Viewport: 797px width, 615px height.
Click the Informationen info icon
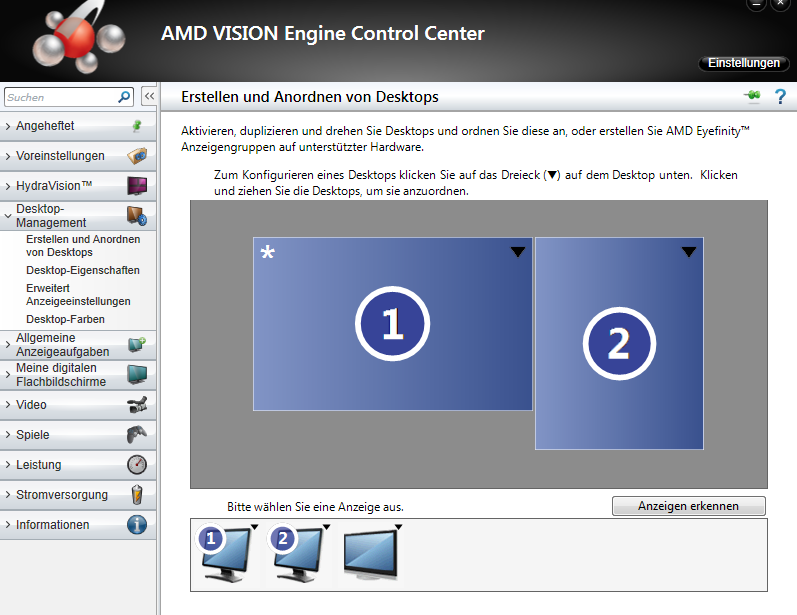137,525
